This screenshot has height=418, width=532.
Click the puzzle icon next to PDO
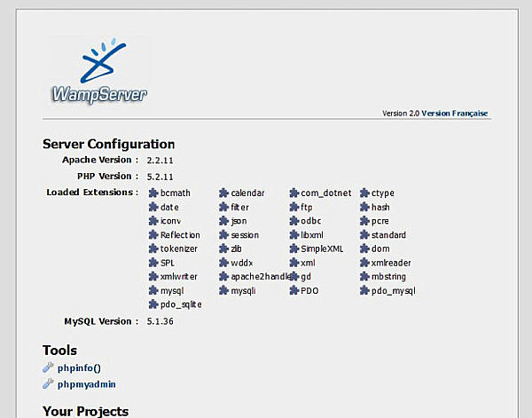click(x=293, y=291)
